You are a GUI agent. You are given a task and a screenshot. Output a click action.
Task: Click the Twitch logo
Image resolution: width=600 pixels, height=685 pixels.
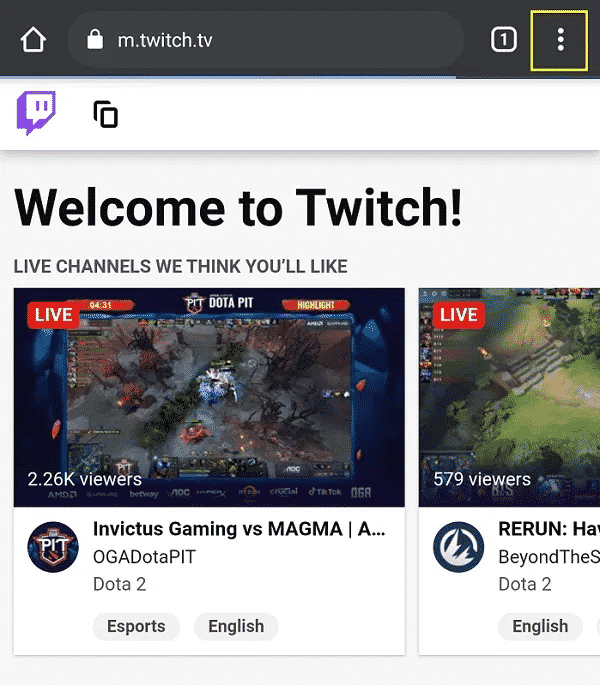pyautogui.click(x=36, y=114)
